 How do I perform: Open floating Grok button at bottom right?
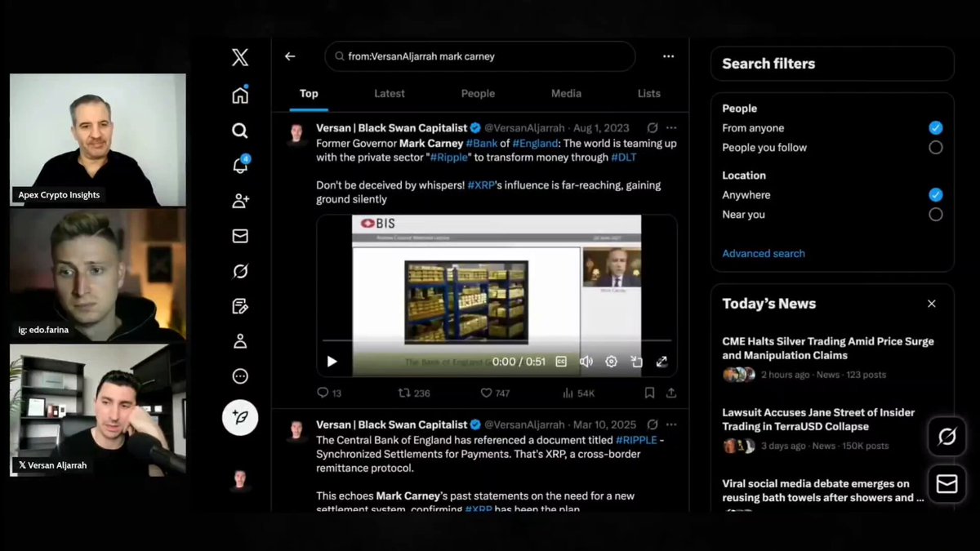tap(947, 438)
